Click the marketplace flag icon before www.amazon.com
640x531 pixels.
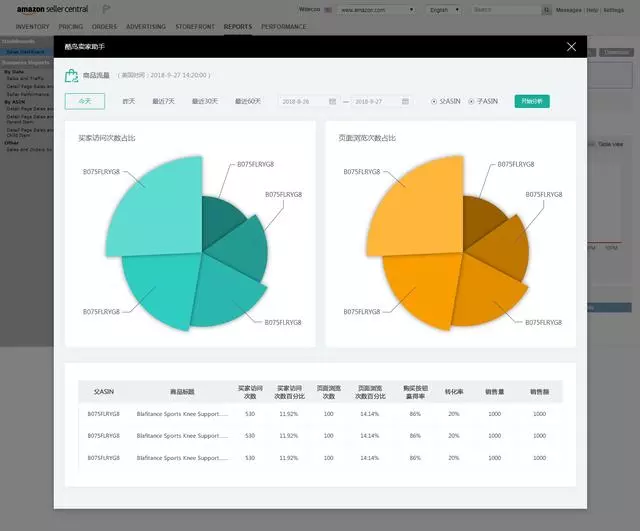pyautogui.click(x=328, y=10)
